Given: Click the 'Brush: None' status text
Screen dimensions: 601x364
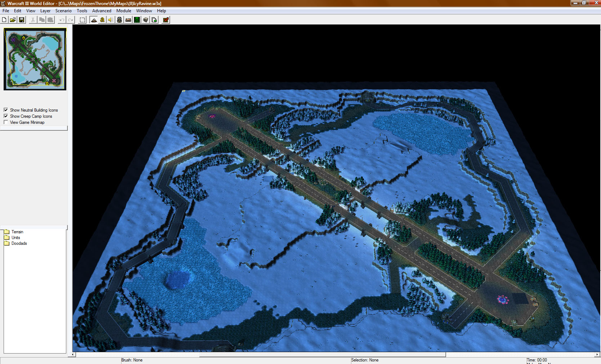Looking at the screenshot, I should coord(132,360).
